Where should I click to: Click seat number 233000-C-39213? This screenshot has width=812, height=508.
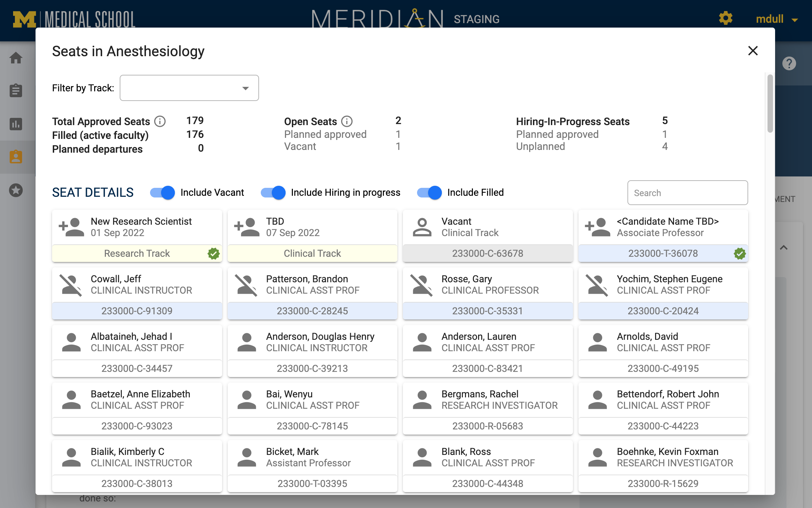[x=312, y=368]
